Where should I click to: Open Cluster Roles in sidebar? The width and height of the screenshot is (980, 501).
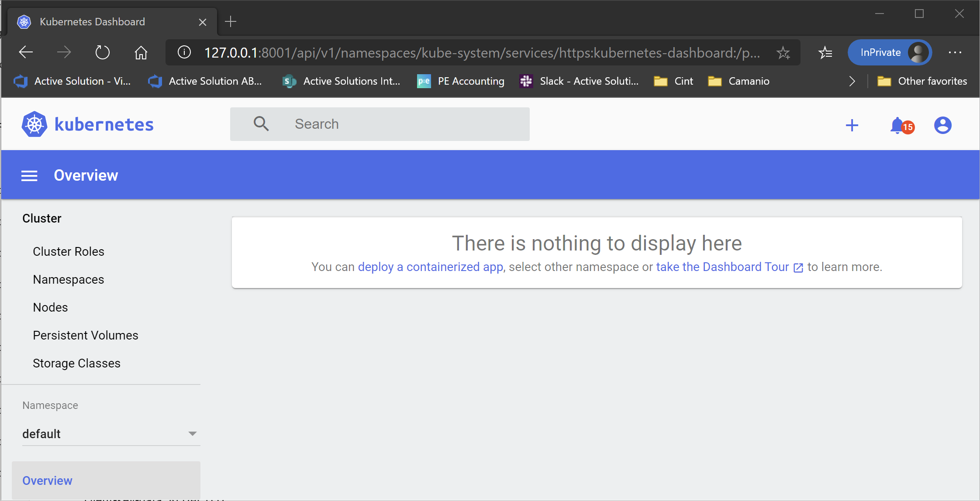[69, 251]
